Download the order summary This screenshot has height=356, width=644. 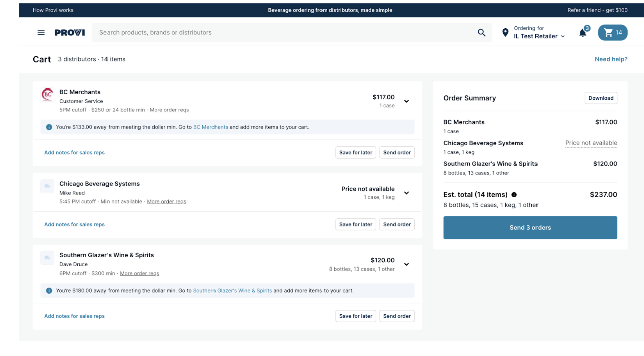pos(601,98)
